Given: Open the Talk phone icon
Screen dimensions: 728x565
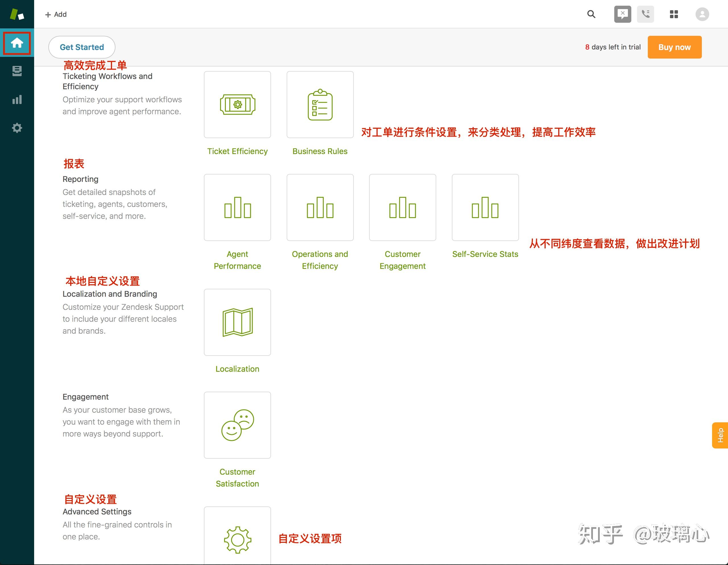Looking at the screenshot, I should click(x=645, y=14).
